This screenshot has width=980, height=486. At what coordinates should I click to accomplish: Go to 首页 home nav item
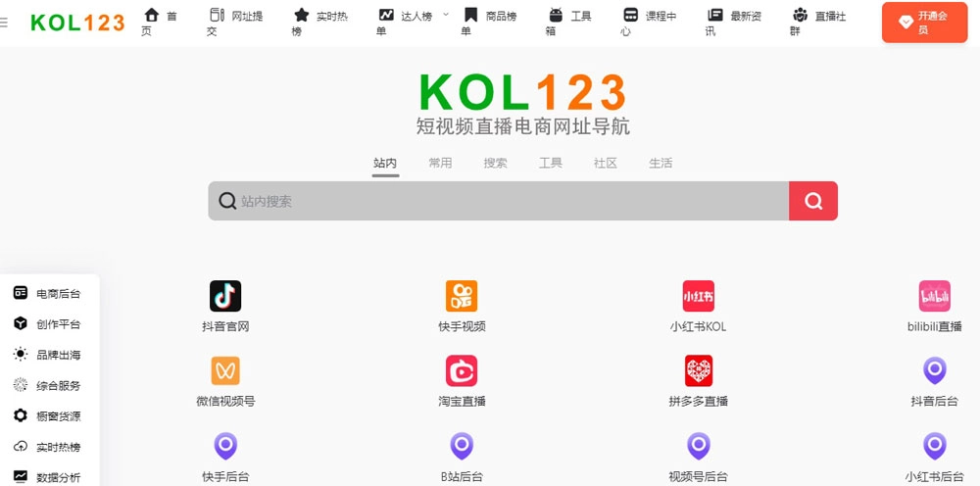pos(160,23)
